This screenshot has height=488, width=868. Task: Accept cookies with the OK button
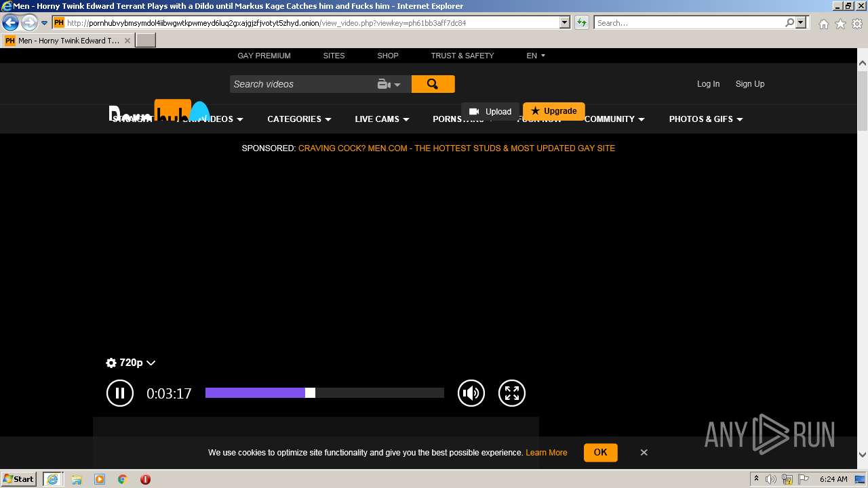point(600,453)
